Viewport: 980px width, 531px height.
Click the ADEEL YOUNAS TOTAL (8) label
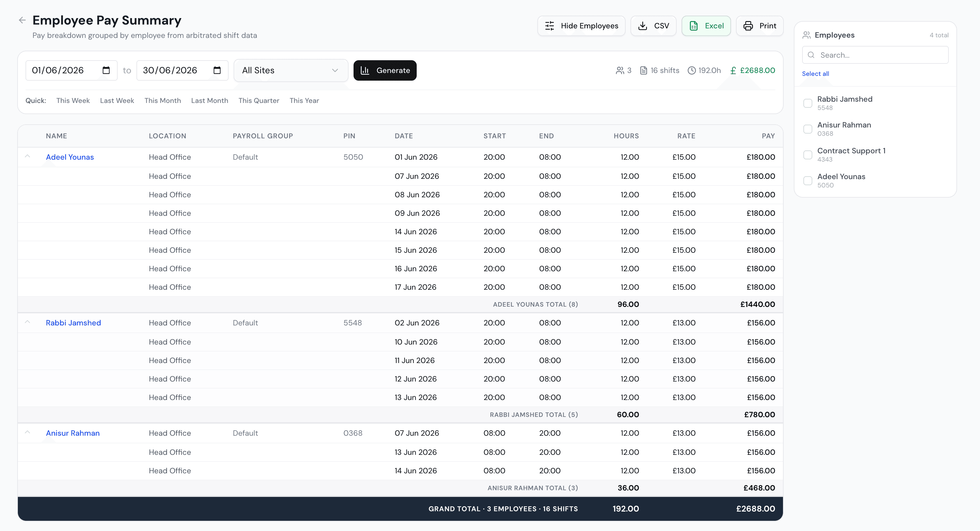pyautogui.click(x=535, y=304)
